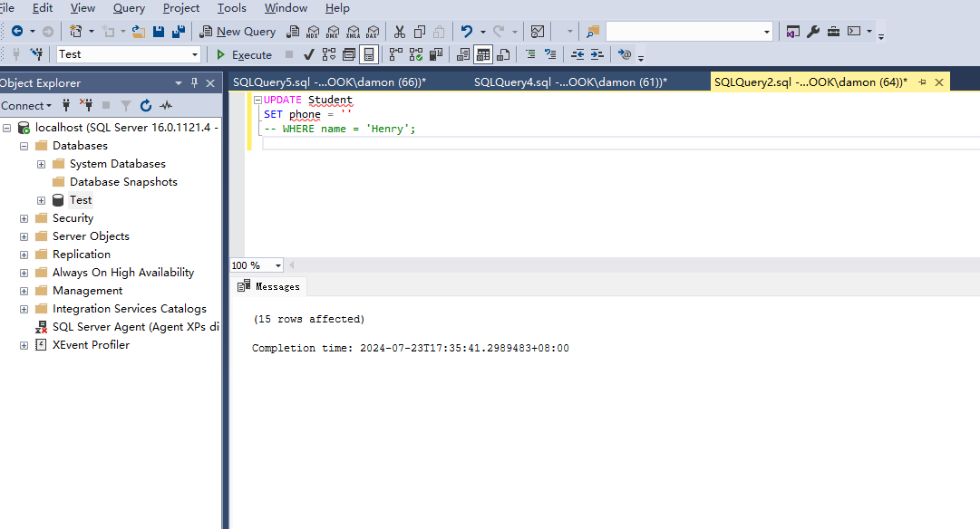Click the Navigate Backward arrow icon
The height and width of the screenshot is (529, 980).
click(x=17, y=31)
